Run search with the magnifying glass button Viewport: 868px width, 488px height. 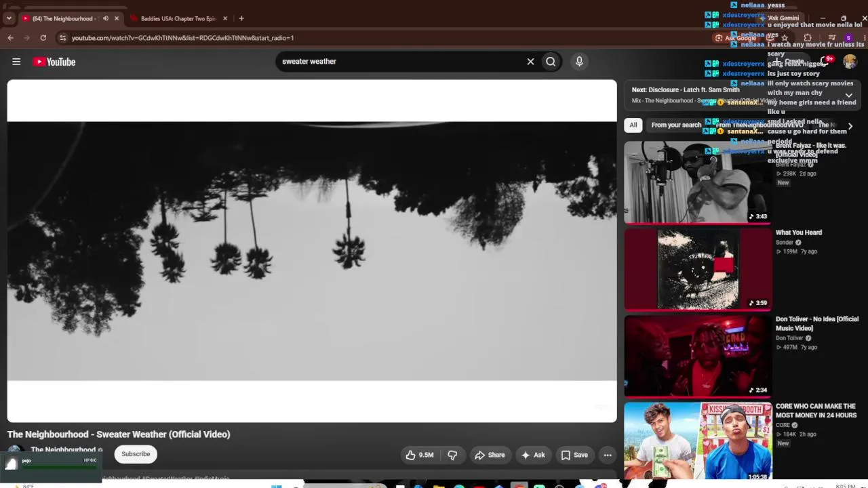(551, 62)
